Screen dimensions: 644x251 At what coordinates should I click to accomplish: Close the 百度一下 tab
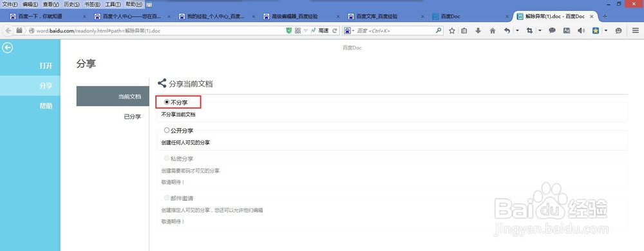pyautogui.click(x=84, y=17)
